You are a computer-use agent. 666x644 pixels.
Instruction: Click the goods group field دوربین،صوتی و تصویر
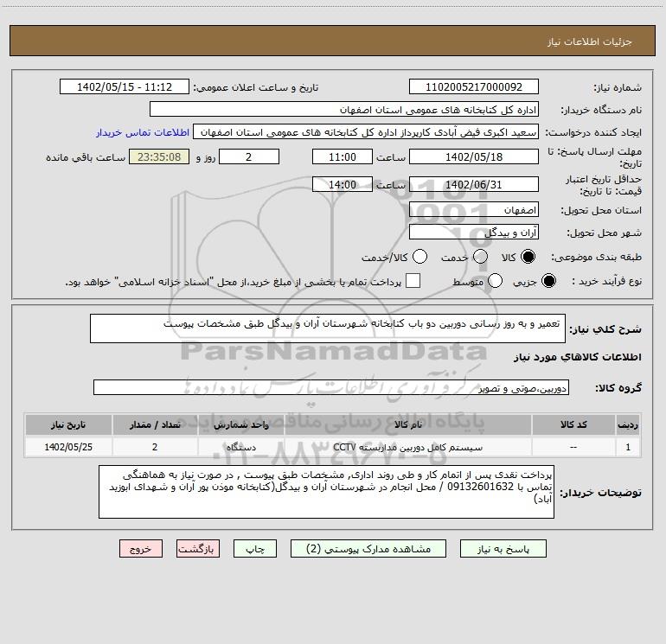point(331,387)
